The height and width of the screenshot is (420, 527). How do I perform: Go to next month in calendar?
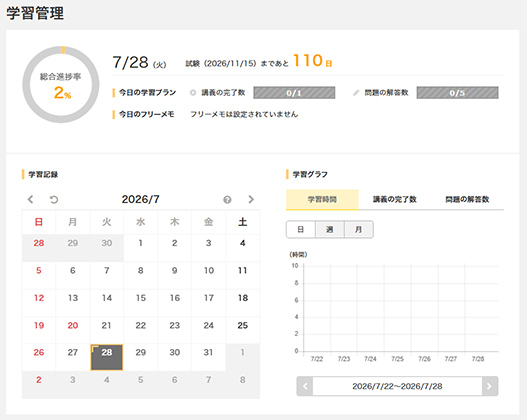[x=251, y=200]
